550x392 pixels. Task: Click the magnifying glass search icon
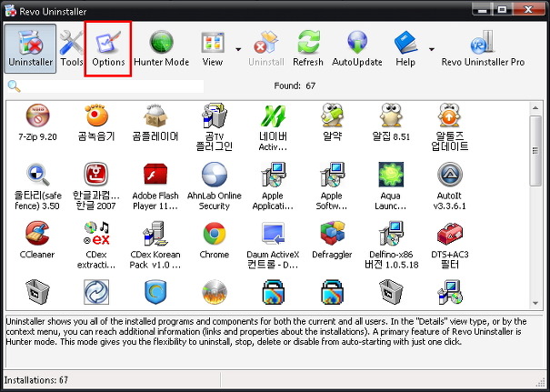point(14,86)
